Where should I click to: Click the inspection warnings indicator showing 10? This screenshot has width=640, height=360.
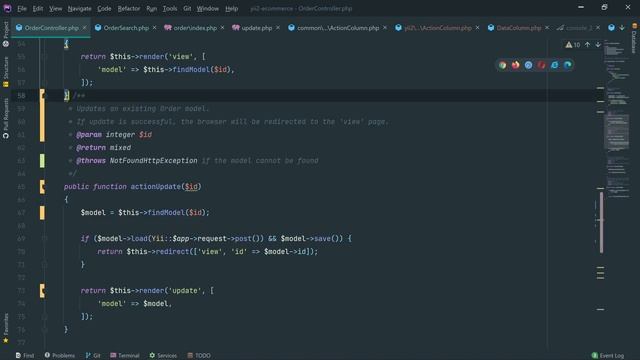pyautogui.click(x=573, y=45)
